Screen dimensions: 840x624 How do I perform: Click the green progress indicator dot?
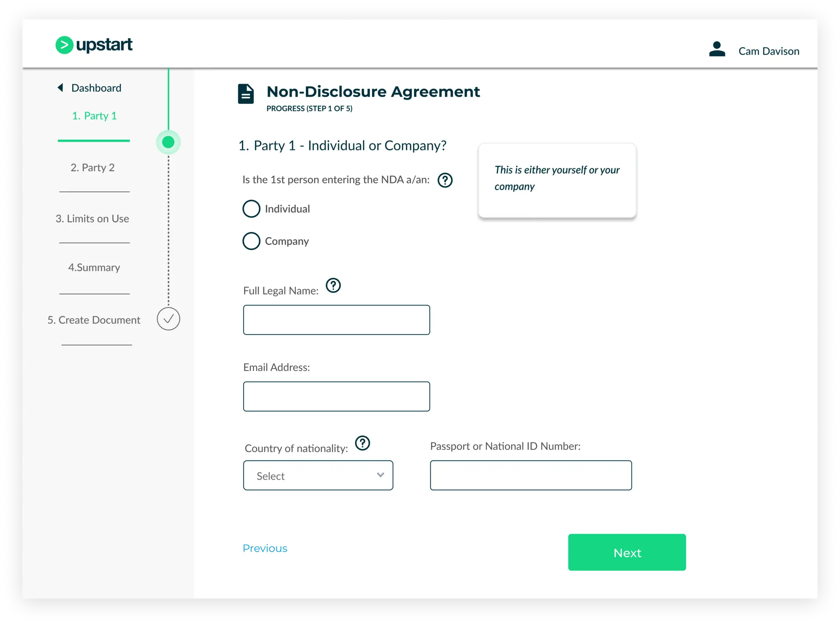pyautogui.click(x=168, y=142)
